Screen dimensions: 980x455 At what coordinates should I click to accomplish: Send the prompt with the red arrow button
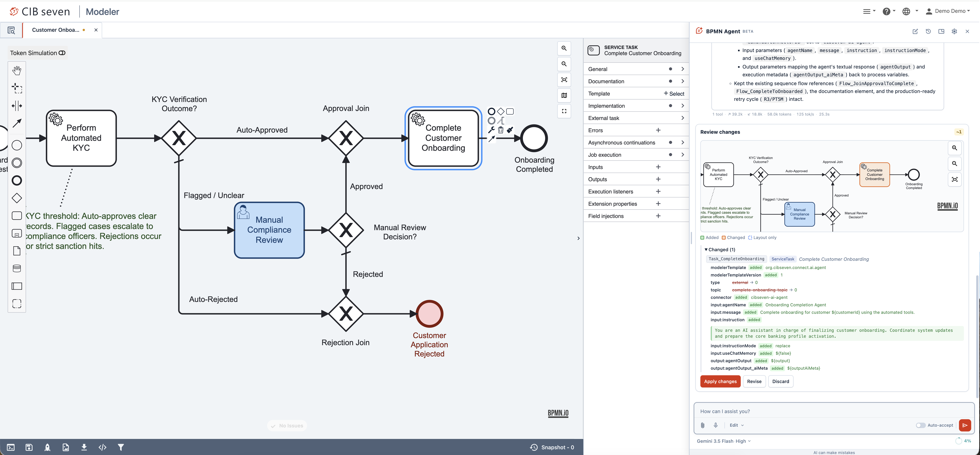965,425
